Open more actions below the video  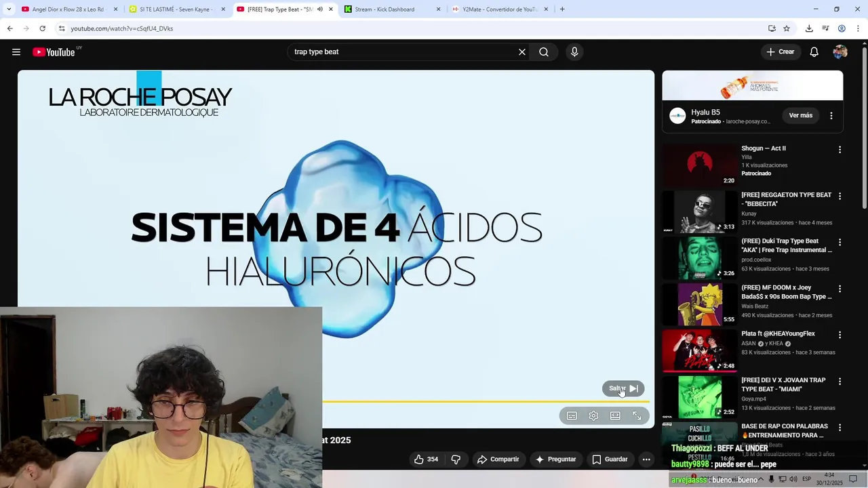pos(646,460)
